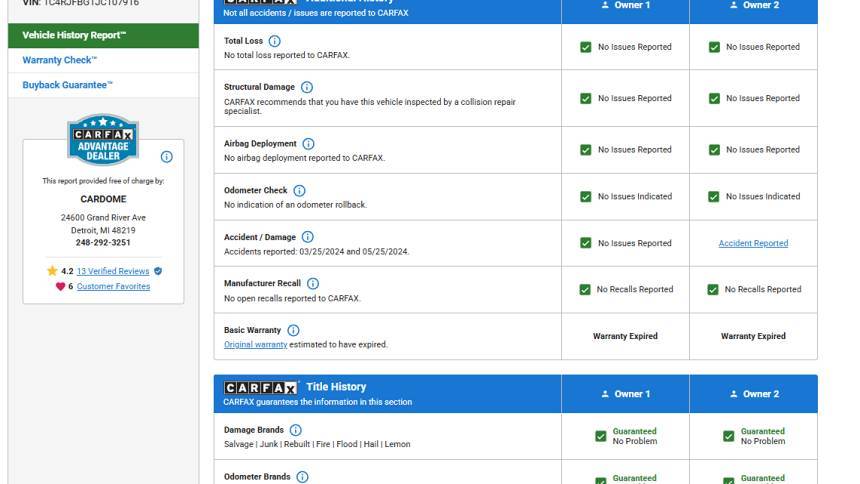Click the CARDOME dealer name
The image size is (860, 484).
[x=103, y=199]
